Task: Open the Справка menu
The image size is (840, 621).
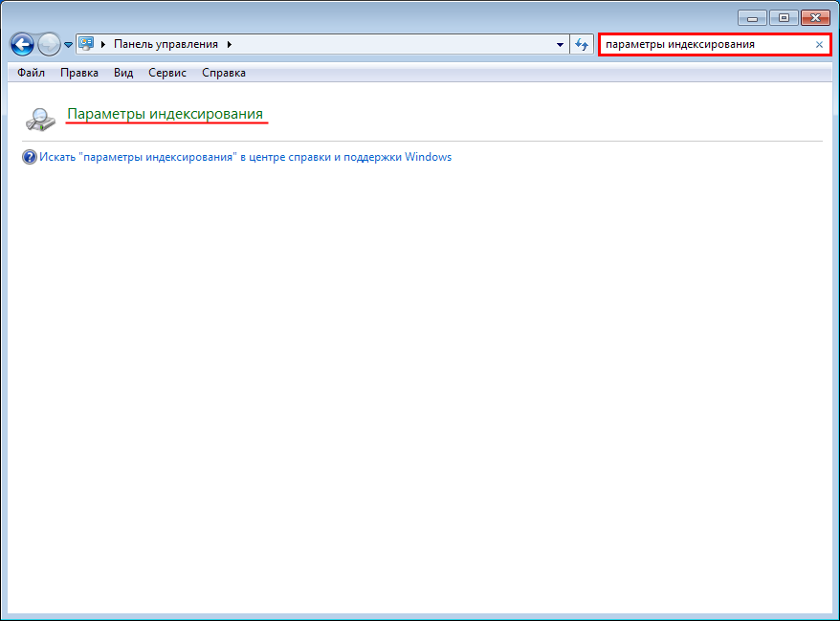Action: point(224,73)
